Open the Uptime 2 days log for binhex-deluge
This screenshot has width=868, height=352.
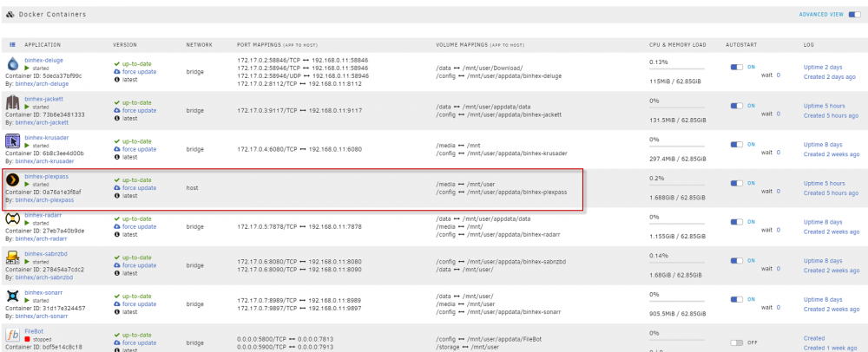[x=823, y=68]
